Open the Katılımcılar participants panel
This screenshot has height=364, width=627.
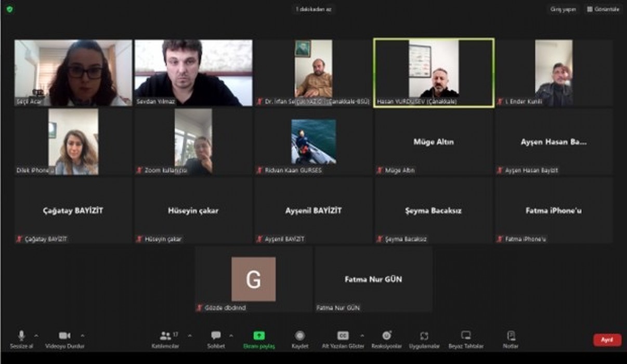(165, 336)
